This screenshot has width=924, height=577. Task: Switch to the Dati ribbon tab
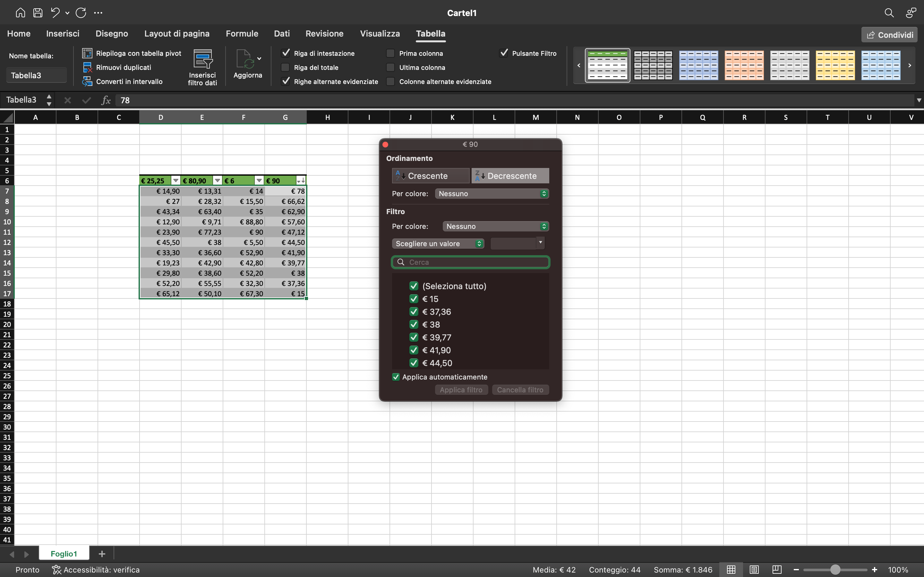coord(282,34)
